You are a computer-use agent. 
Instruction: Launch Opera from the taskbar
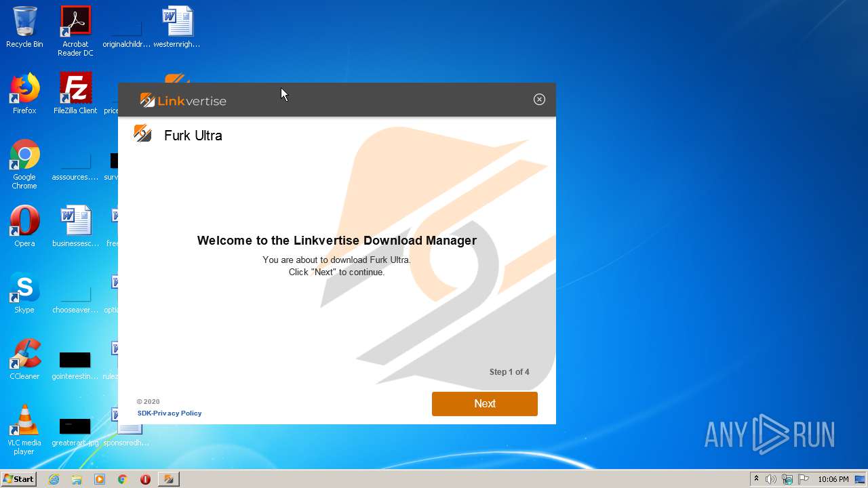click(145, 479)
